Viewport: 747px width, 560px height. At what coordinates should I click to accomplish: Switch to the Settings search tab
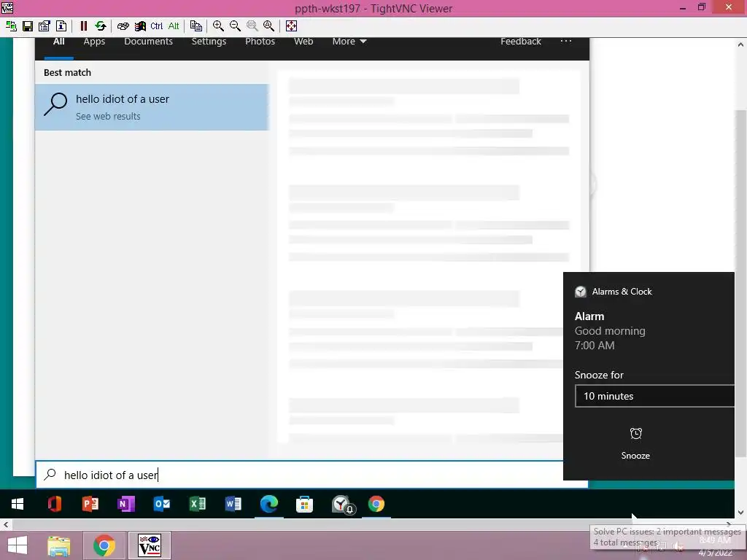(x=209, y=42)
